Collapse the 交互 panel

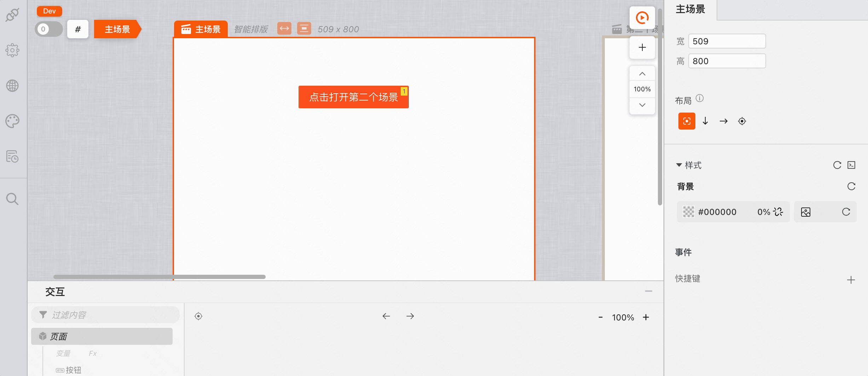(x=649, y=291)
